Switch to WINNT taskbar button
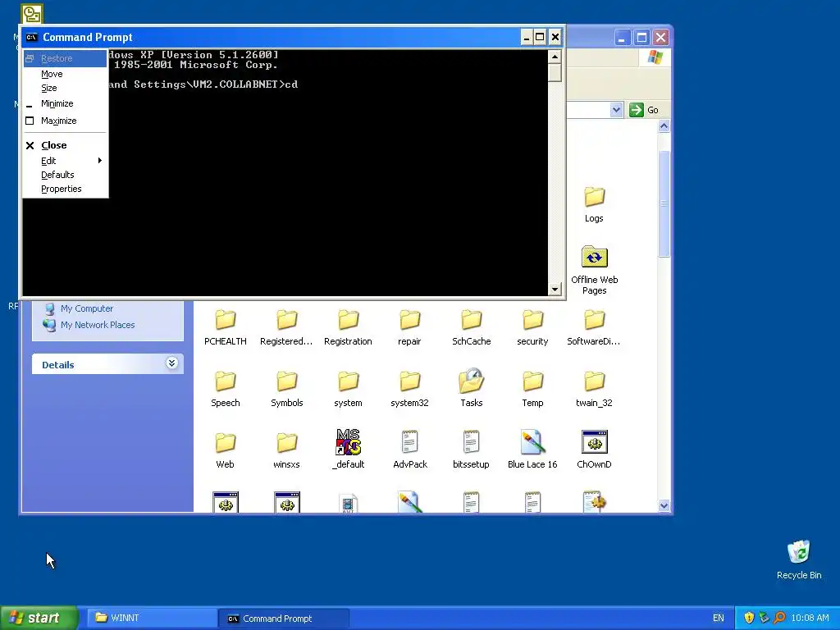Screen dimensions: 840x630 click(x=151, y=619)
